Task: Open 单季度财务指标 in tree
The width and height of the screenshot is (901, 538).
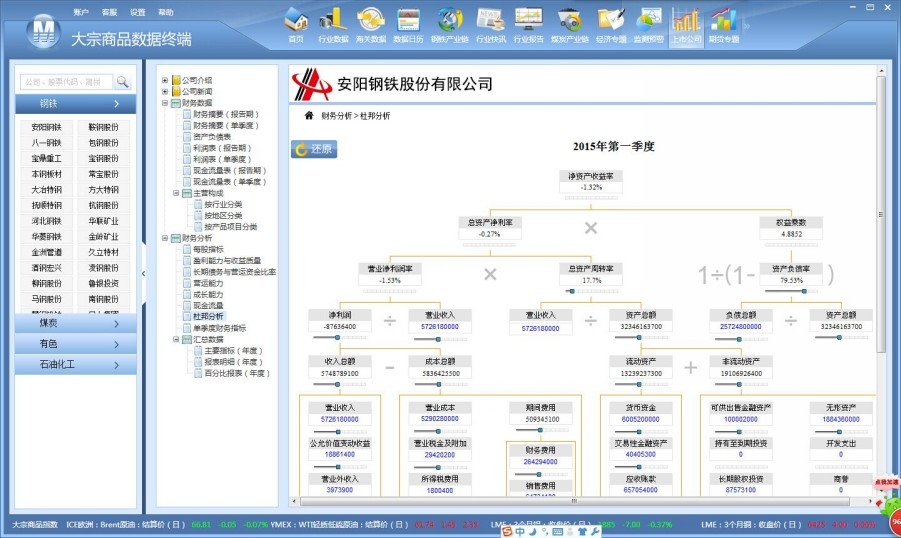Action: [220, 328]
